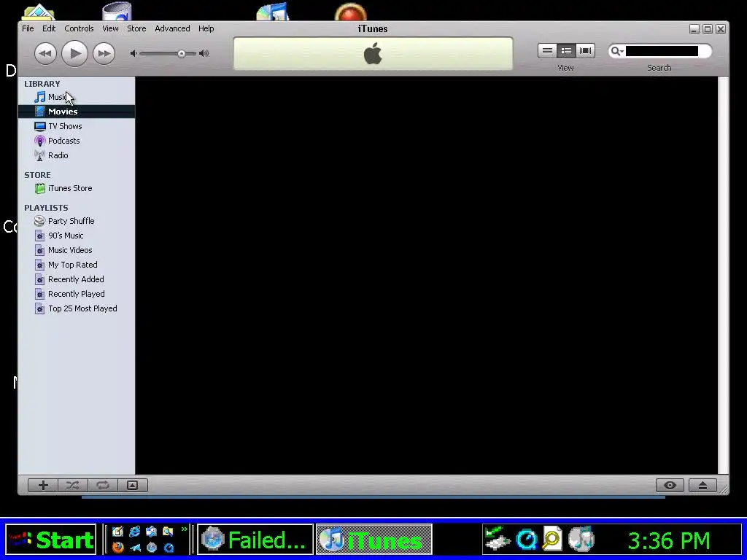
Task: Launch Firefox from Quick Launch
Action: coord(117,547)
